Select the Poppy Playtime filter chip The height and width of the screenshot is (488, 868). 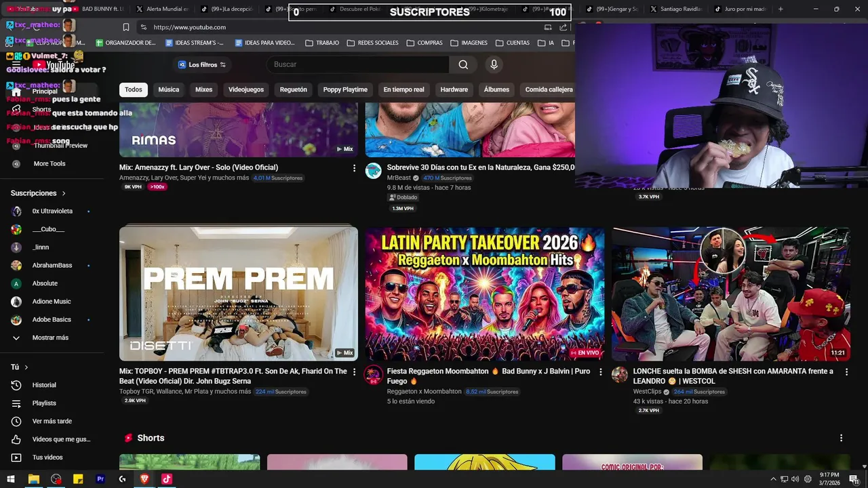coord(345,89)
